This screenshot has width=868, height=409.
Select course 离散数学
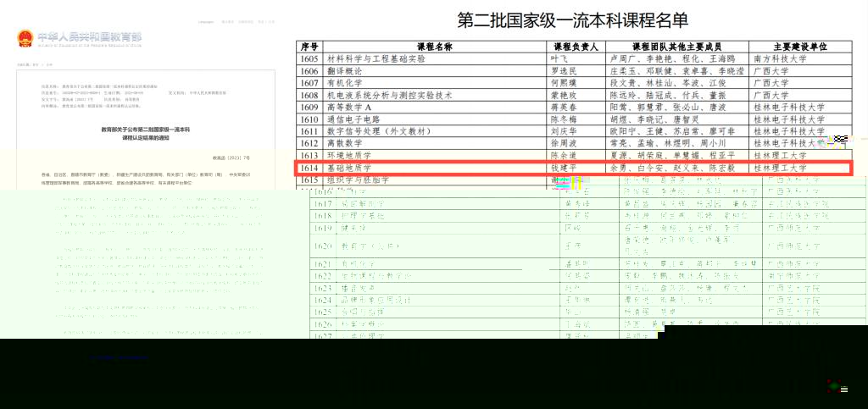click(345, 144)
